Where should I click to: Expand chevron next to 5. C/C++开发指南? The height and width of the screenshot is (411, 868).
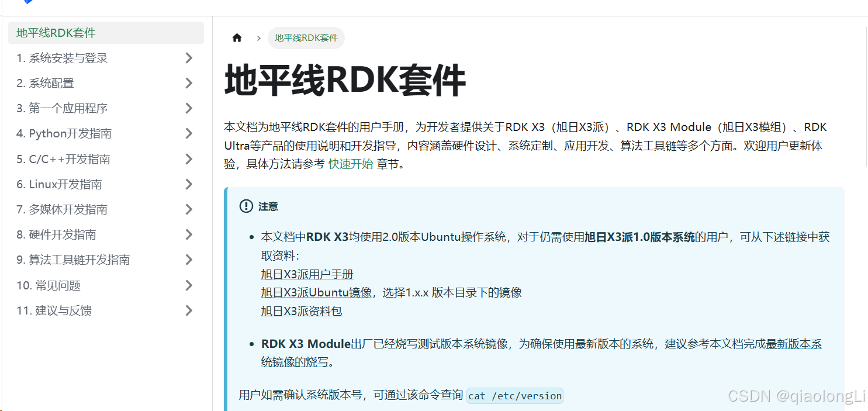(x=189, y=159)
